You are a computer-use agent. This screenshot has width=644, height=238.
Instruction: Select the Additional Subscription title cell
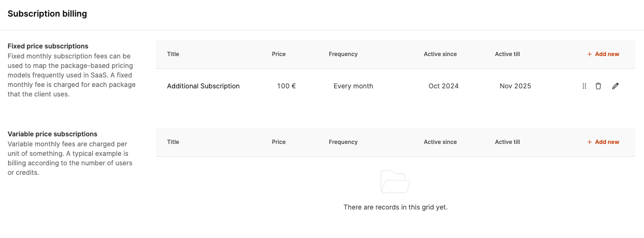203,86
